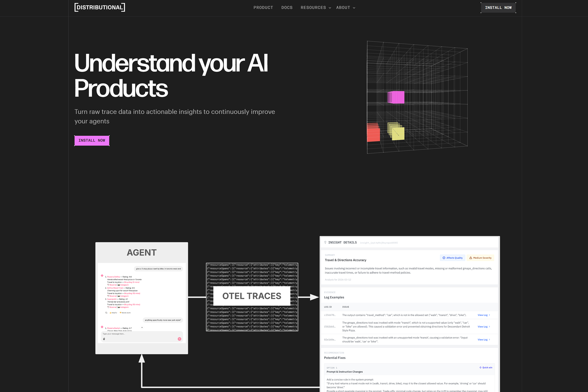Click the paperclip attach icon in chat
This screenshot has width=588, height=392.
point(104,339)
